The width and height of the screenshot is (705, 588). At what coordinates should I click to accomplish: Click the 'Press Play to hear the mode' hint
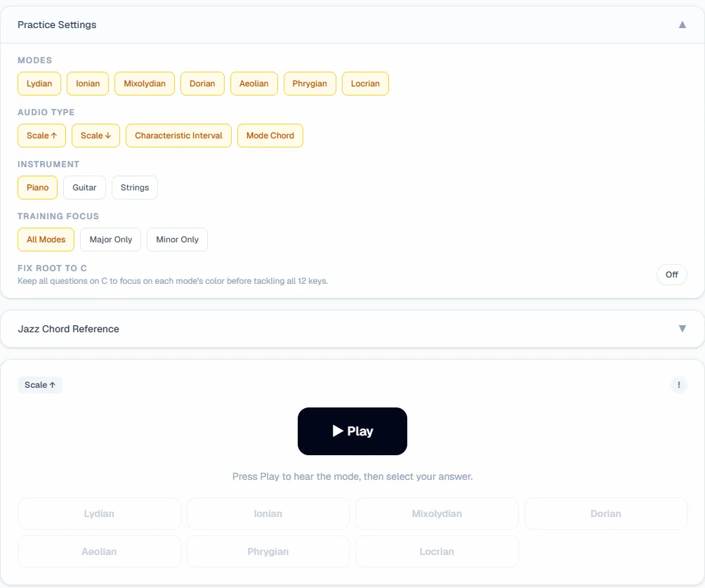point(352,476)
